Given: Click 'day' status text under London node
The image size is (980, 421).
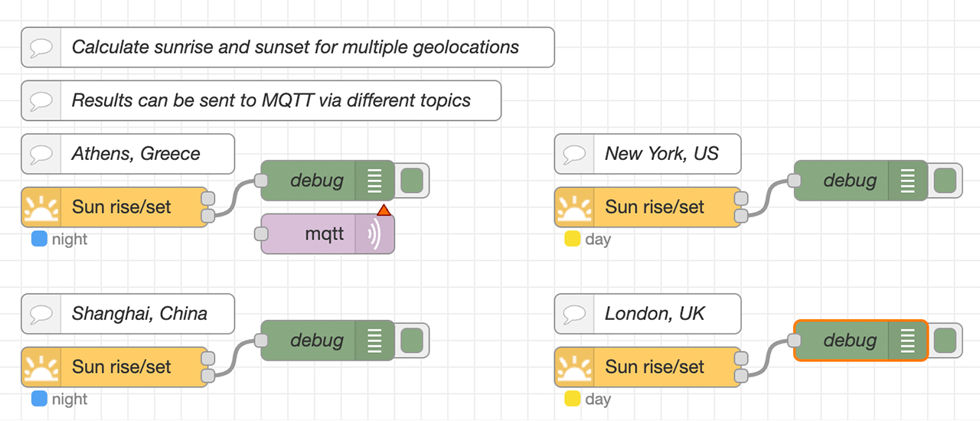Looking at the screenshot, I should 598,400.
